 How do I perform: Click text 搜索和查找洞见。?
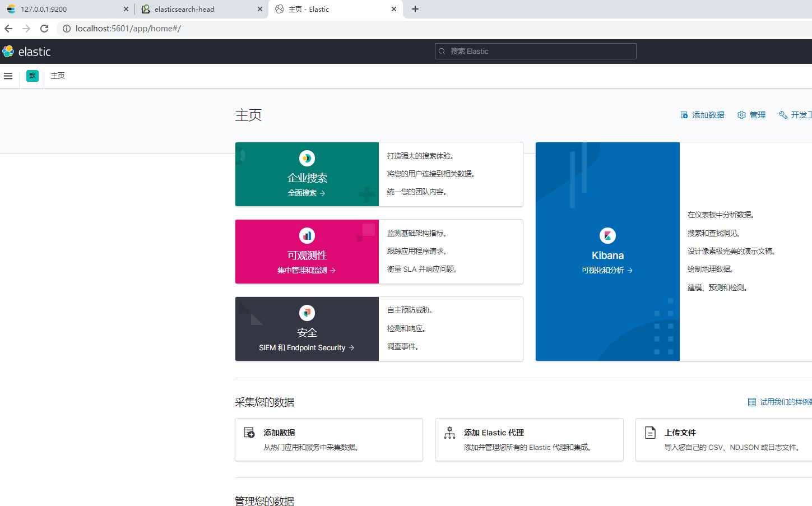click(x=714, y=233)
